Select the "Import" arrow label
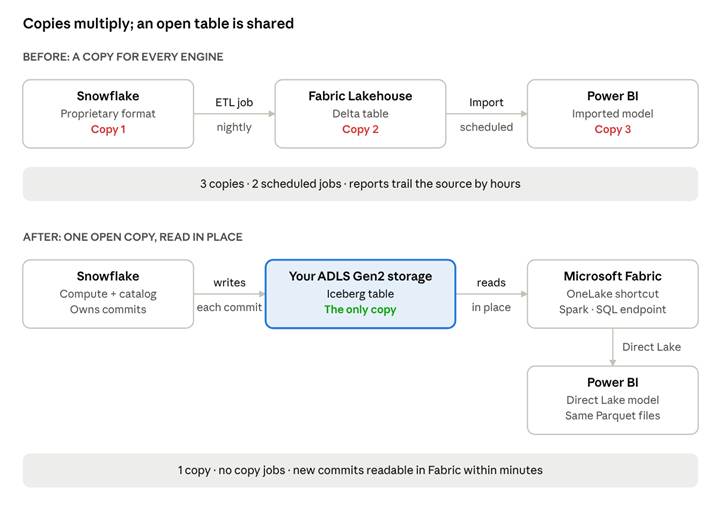Image resolution: width=721 pixels, height=517 pixels. [486, 103]
